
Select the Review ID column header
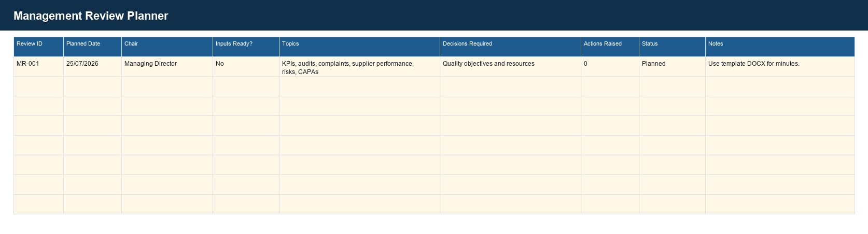pyautogui.click(x=38, y=47)
